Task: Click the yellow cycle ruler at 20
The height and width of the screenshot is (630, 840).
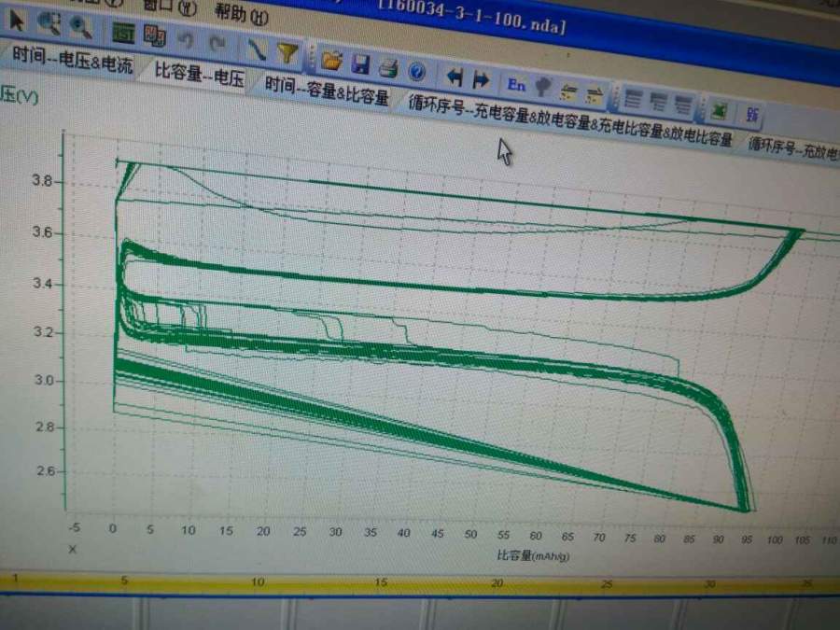Action: [x=497, y=582]
